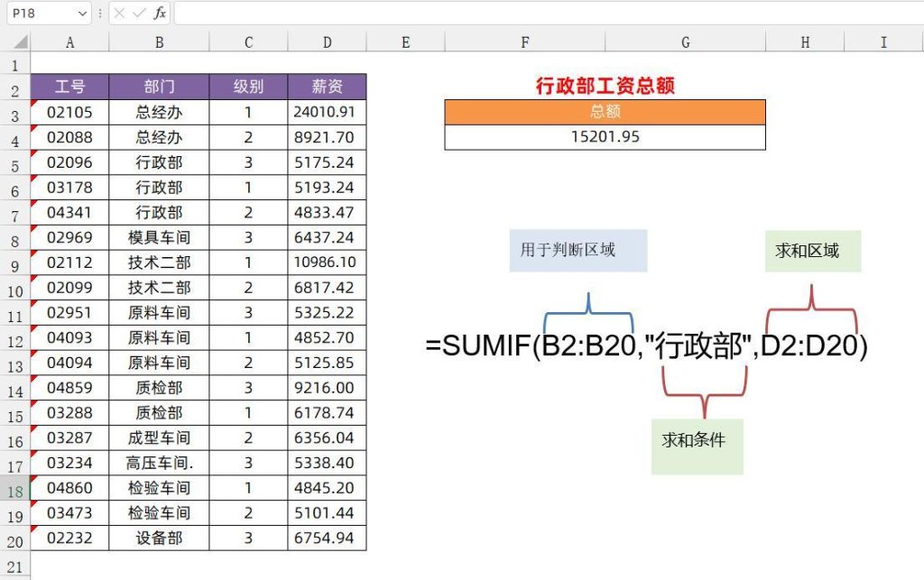Select the cell with 高压车间. text
This screenshot has height=580, width=924.
(158, 463)
